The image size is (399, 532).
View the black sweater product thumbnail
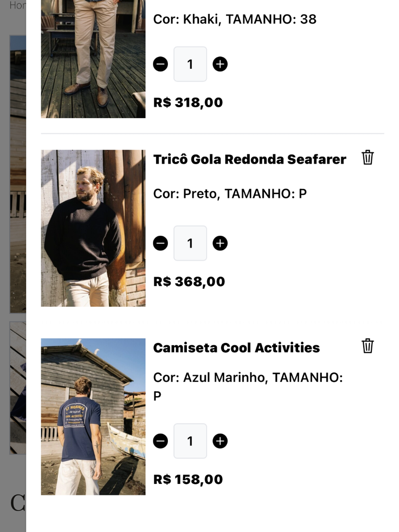point(93,228)
